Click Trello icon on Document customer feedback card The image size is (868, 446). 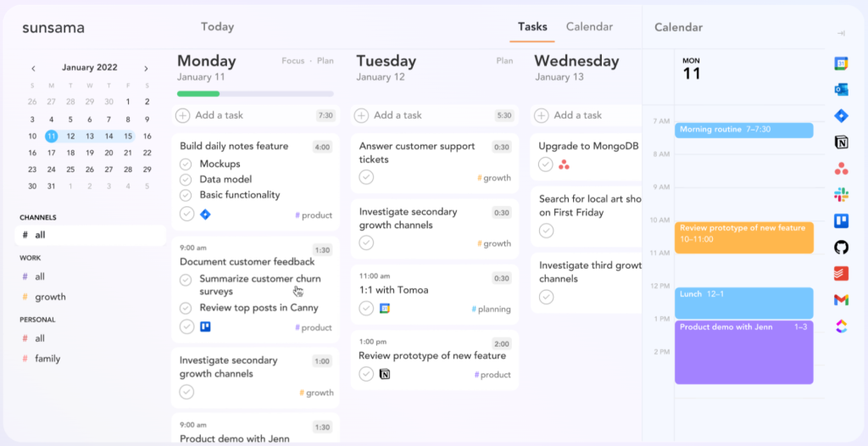(205, 327)
